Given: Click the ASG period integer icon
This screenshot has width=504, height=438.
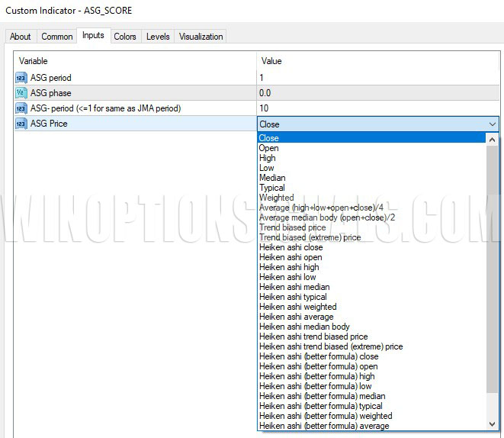Looking at the screenshot, I should coord(21,78).
